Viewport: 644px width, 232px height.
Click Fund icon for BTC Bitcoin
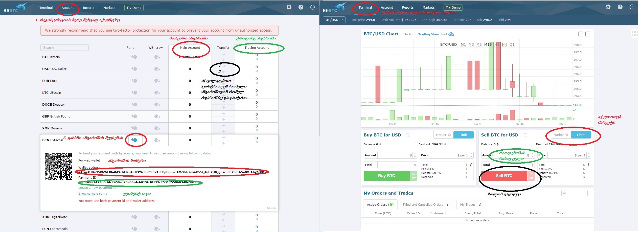(134, 57)
